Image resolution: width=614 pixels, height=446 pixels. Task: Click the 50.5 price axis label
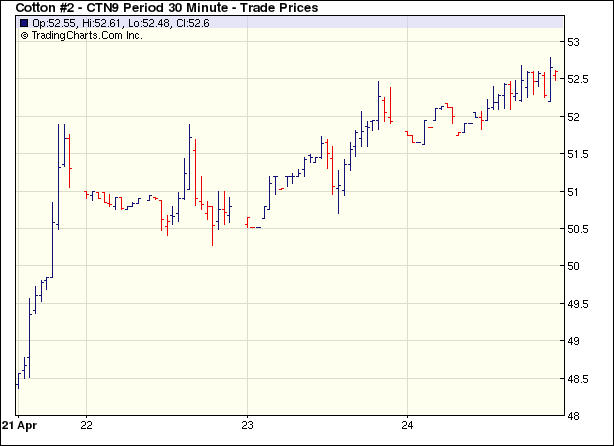coord(579,229)
